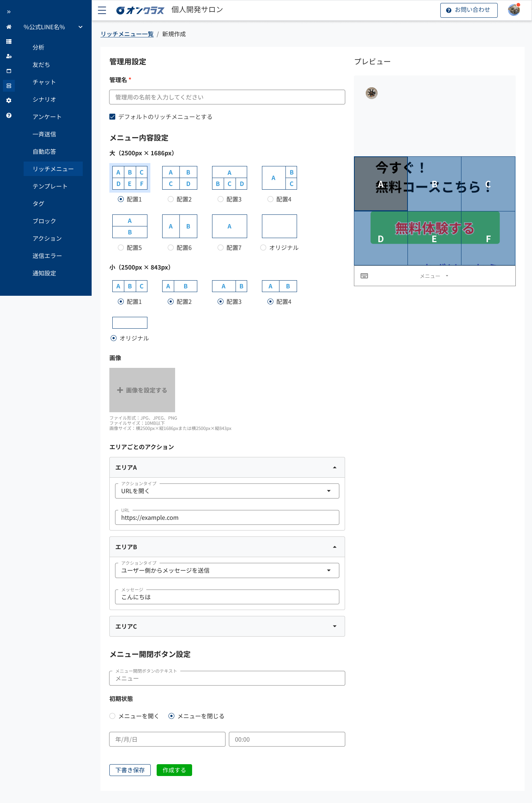Click the 年/月/日 date field
532x803 pixels.
click(x=167, y=739)
